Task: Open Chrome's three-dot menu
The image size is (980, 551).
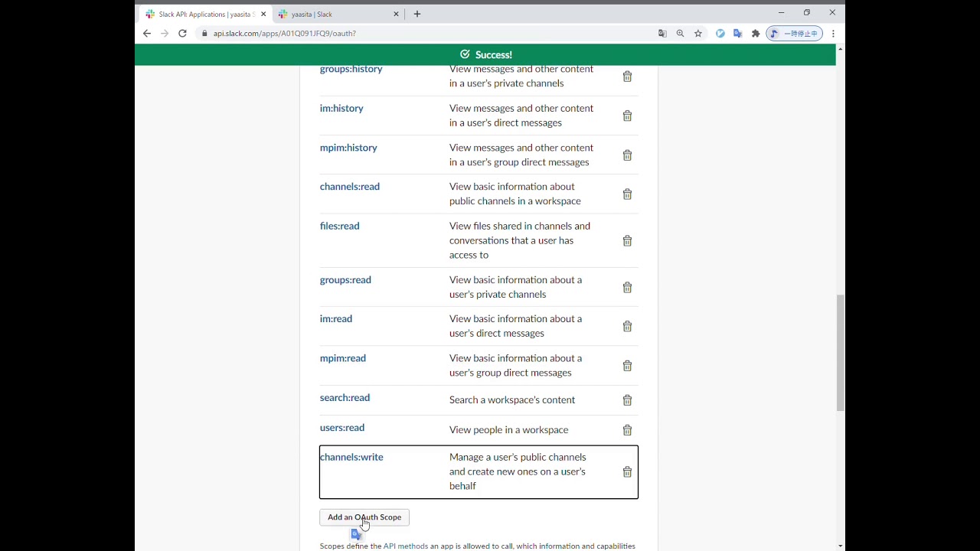Action: [x=833, y=34]
